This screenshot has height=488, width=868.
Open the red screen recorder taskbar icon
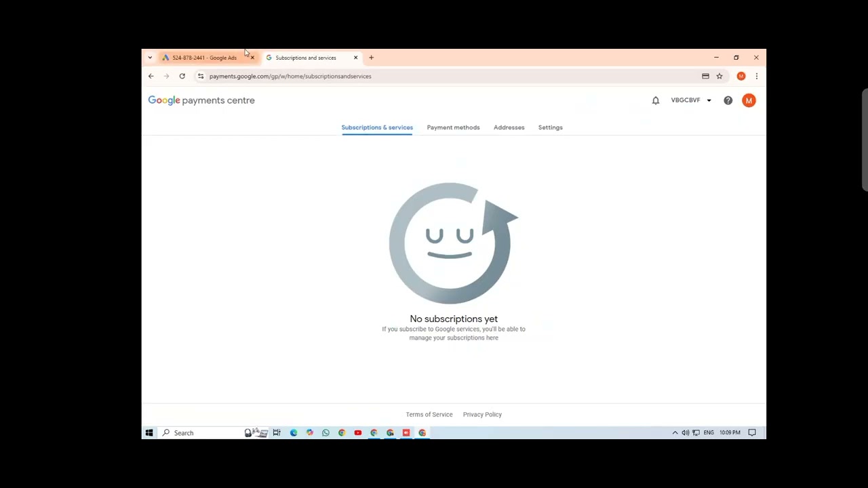point(406,432)
